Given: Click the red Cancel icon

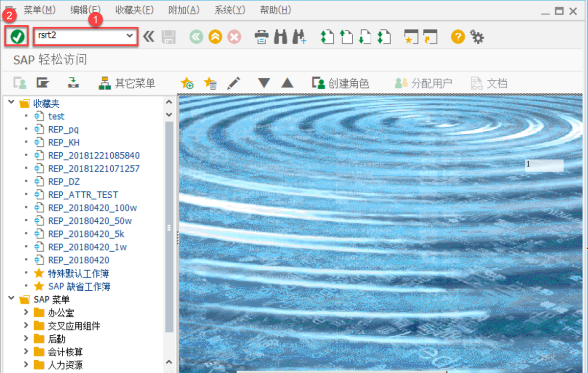Looking at the screenshot, I should [x=235, y=37].
